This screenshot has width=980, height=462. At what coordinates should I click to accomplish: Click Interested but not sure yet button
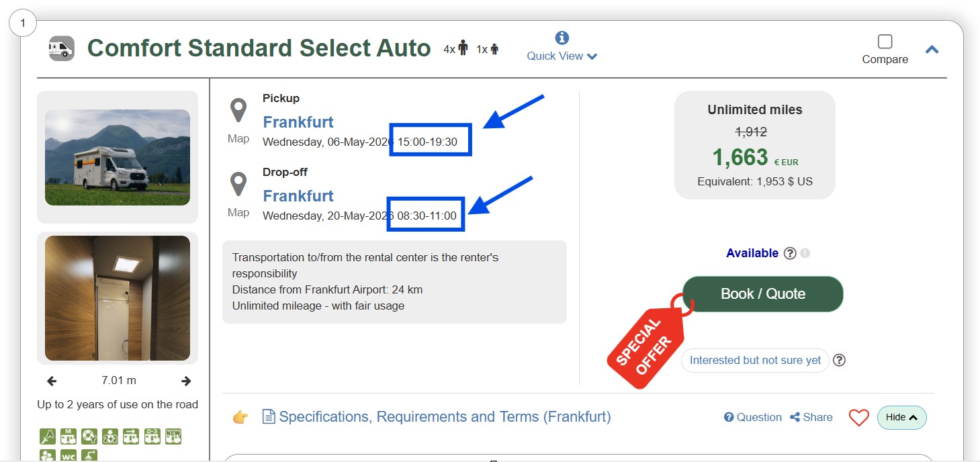[755, 360]
